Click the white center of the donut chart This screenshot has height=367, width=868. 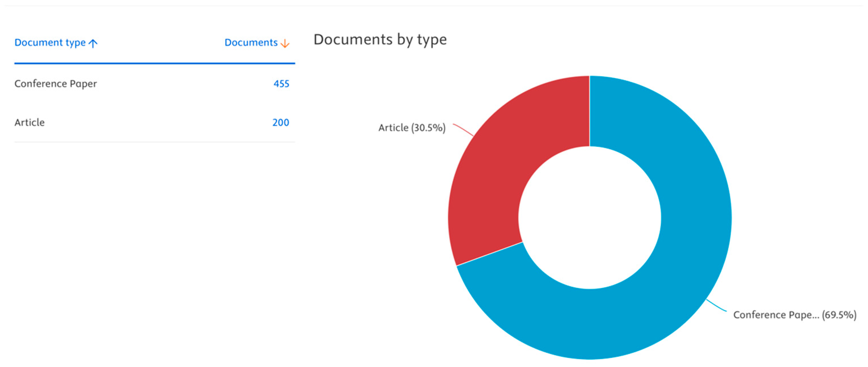pos(590,218)
